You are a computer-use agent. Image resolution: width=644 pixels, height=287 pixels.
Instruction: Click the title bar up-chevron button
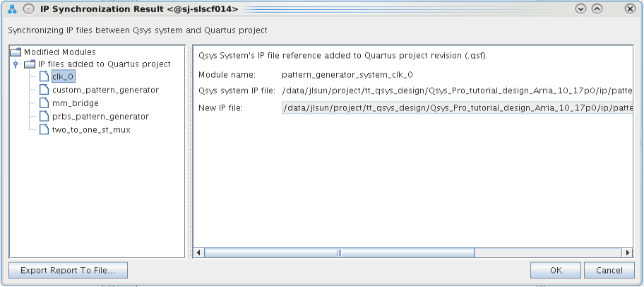pyautogui.click(x=597, y=9)
